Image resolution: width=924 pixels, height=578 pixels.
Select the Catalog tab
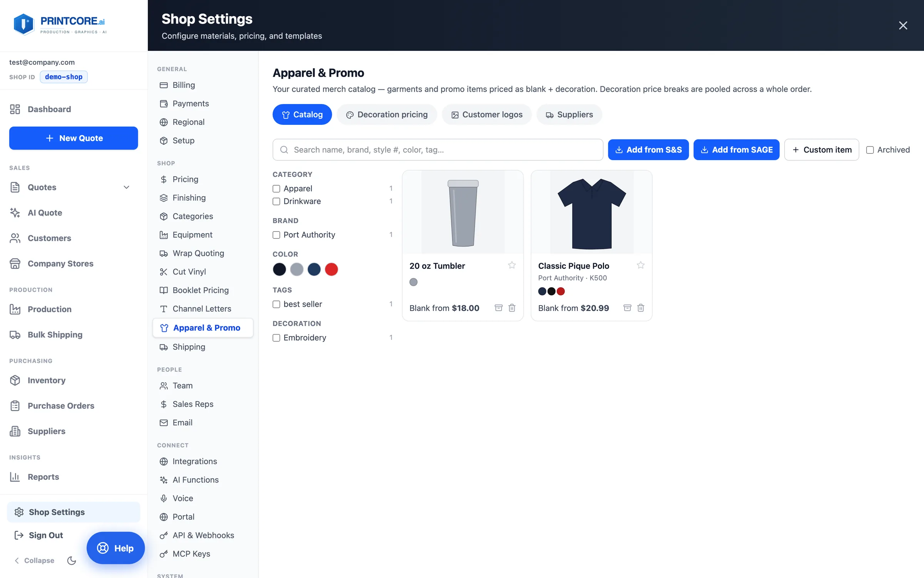[x=302, y=114]
